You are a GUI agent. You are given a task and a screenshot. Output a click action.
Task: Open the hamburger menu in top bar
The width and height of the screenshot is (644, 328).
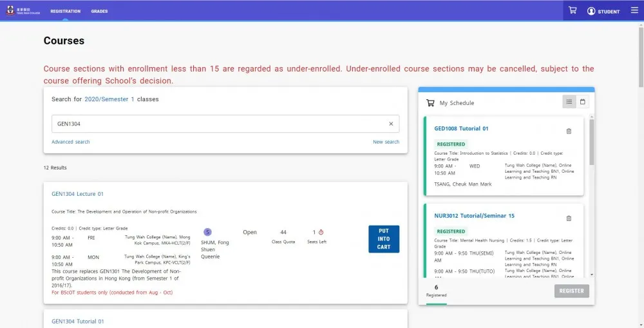pyautogui.click(x=634, y=11)
